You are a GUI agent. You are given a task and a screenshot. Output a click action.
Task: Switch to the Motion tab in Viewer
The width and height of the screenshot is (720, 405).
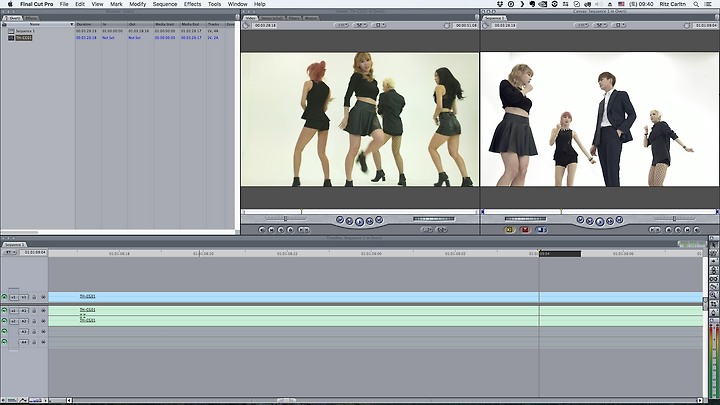click(311, 18)
